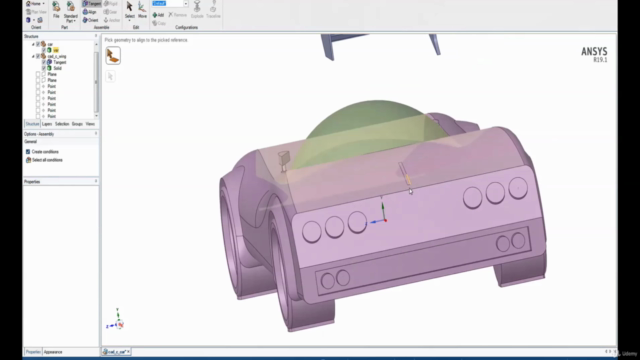Click the Solid body icon in tree
Image resolution: width=640 pixels, height=360 pixels.
(49, 68)
